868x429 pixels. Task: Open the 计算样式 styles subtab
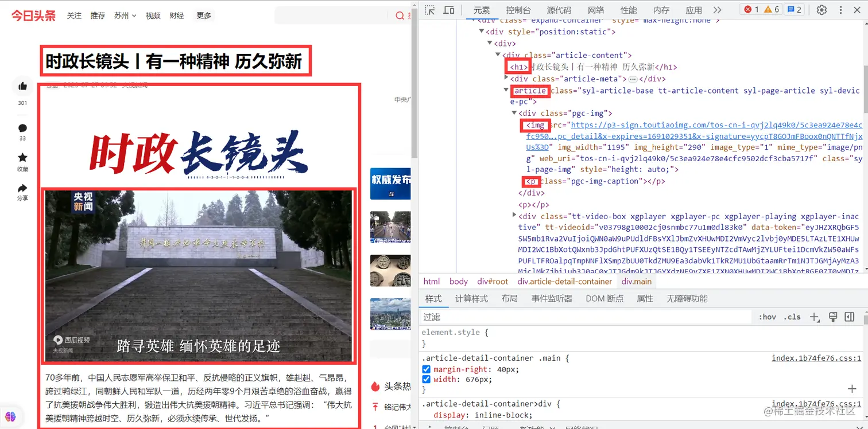[471, 299]
